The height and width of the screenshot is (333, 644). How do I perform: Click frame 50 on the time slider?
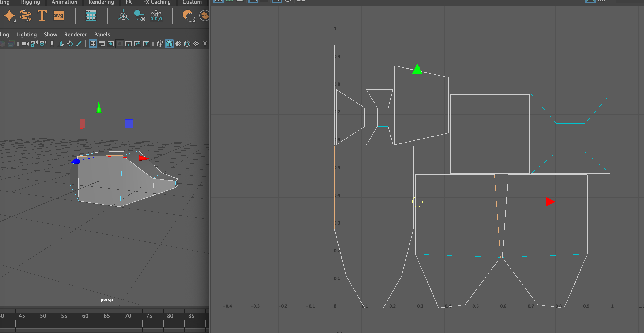43,316
